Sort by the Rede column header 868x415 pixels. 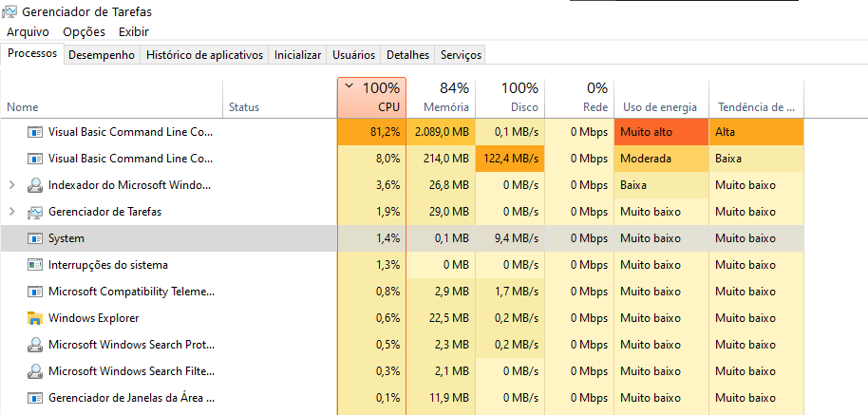tap(579, 99)
